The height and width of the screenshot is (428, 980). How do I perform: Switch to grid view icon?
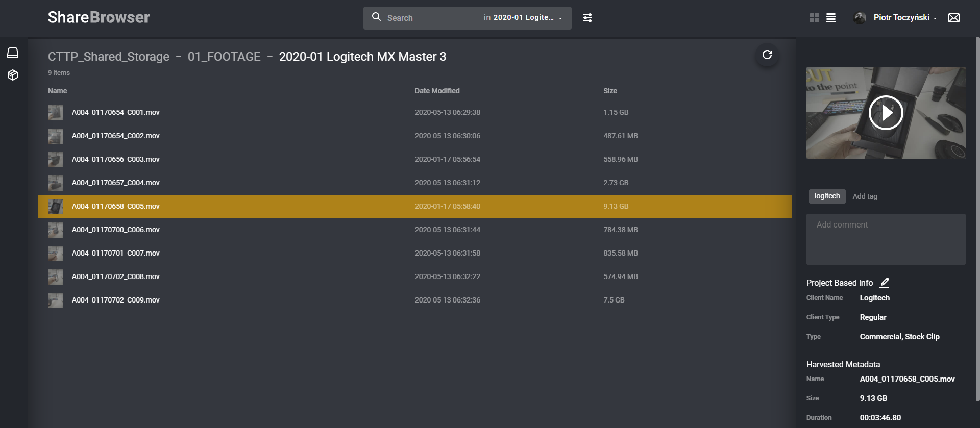point(815,18)
